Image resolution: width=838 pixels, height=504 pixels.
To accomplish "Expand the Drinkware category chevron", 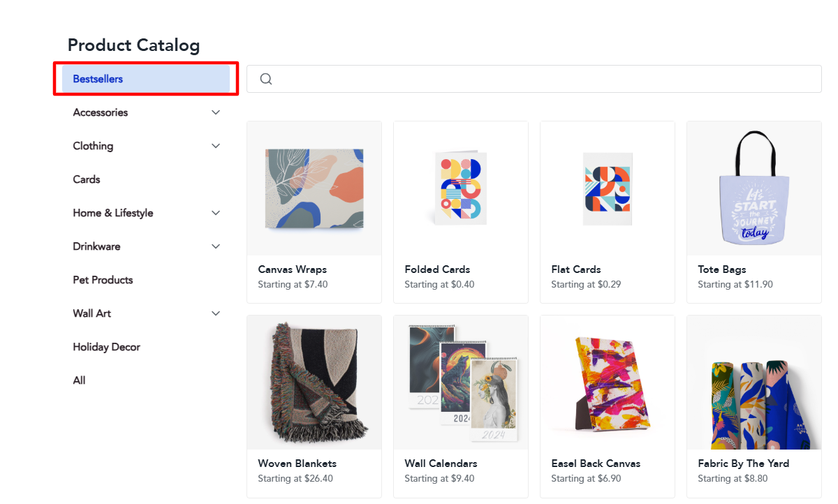I will coord(216,246).
